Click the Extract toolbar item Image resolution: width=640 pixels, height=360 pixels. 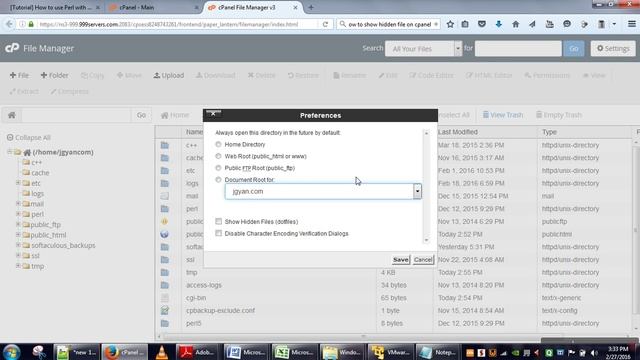[24, 91]
